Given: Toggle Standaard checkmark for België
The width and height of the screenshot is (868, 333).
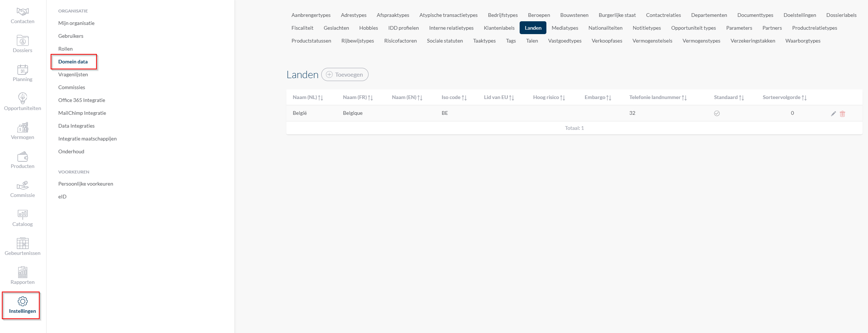Looking at the screenshot, I should coord(717,113).
